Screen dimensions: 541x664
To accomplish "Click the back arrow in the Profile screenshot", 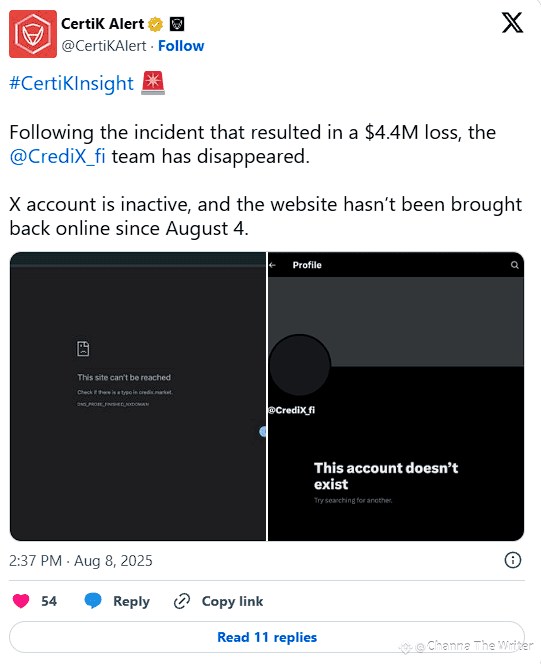I will (273, 265).
